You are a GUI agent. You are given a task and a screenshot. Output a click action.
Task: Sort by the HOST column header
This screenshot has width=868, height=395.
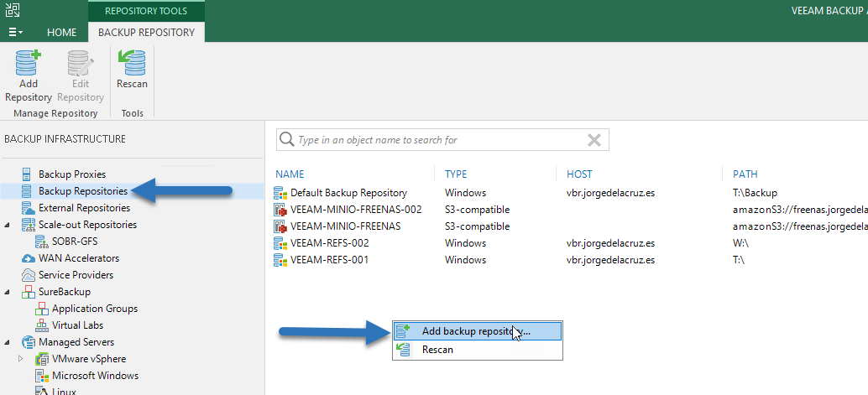(x=579, y=174)
